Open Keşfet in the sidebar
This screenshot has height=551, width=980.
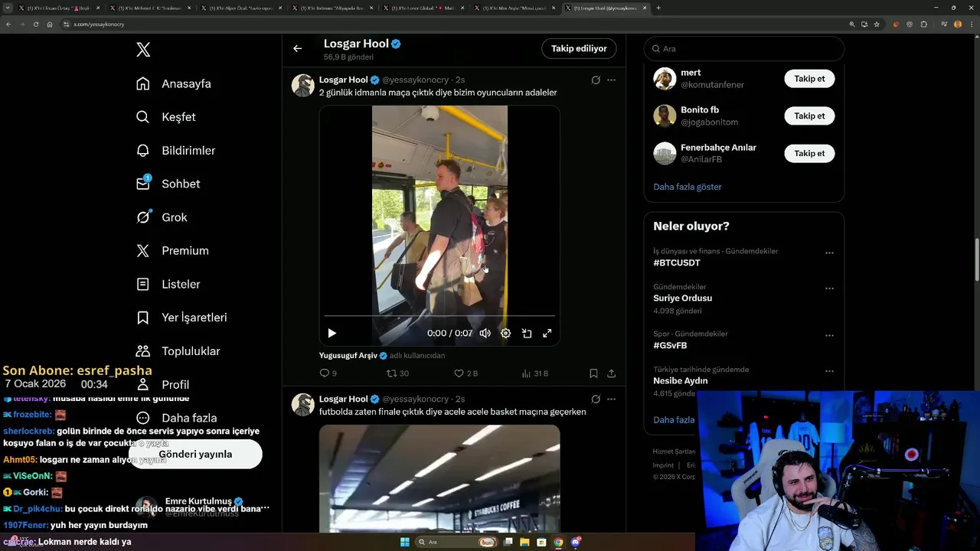[165, 117]
